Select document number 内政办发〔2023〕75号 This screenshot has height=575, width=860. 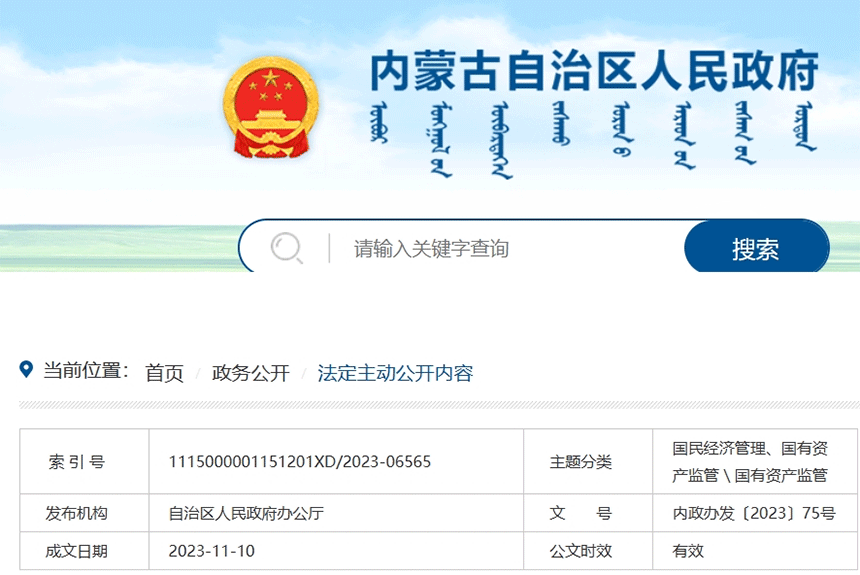(754, 513)
